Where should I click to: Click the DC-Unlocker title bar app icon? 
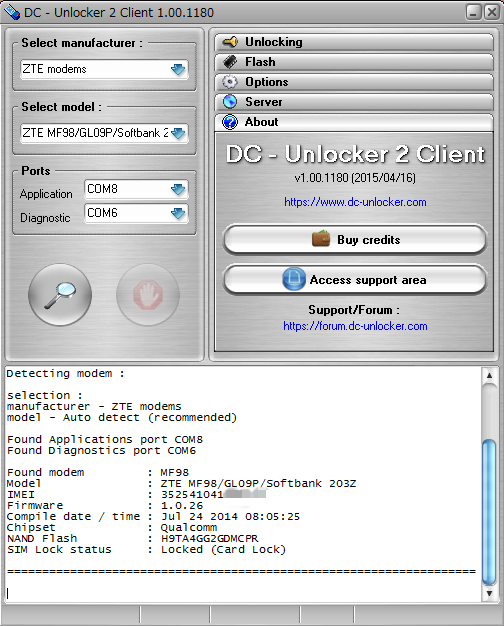tap(11, 12)
